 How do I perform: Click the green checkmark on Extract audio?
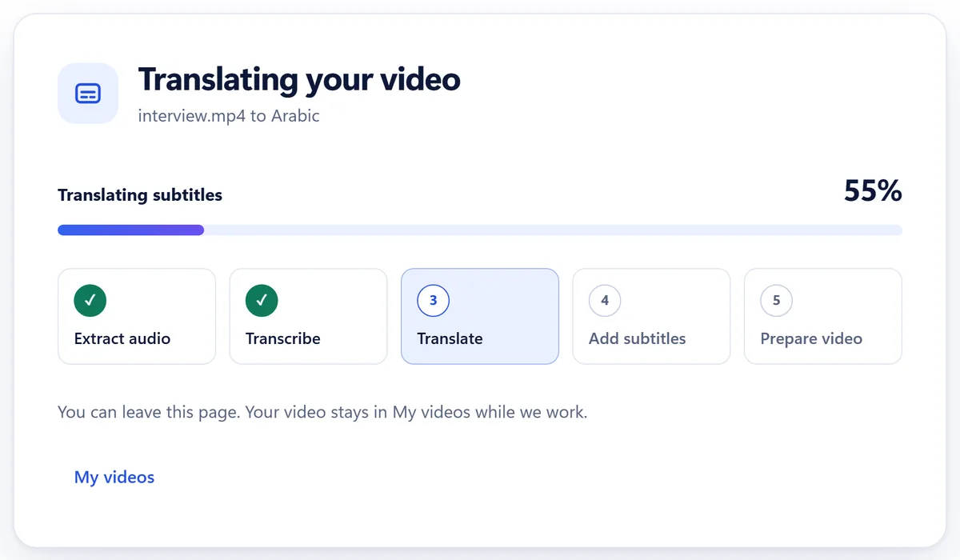90,301
